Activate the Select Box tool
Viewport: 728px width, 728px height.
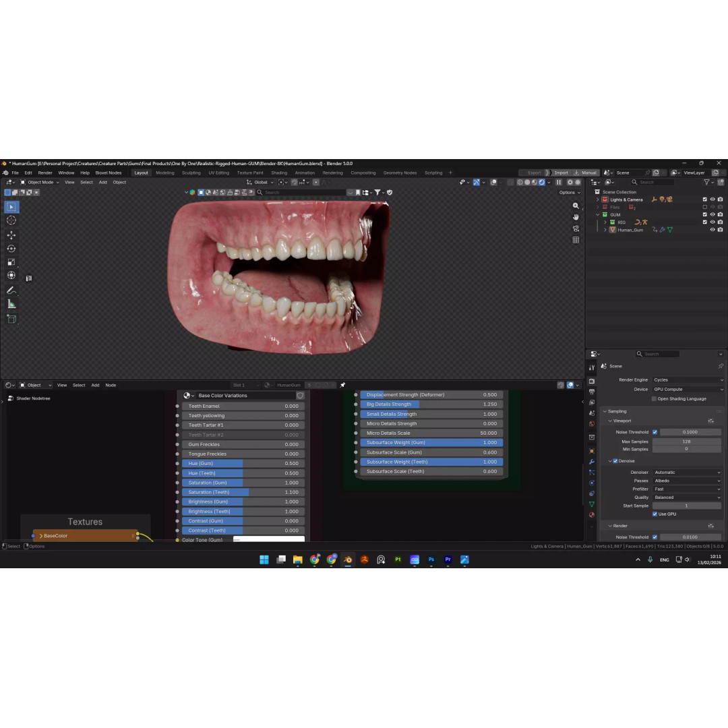(11, 207)
